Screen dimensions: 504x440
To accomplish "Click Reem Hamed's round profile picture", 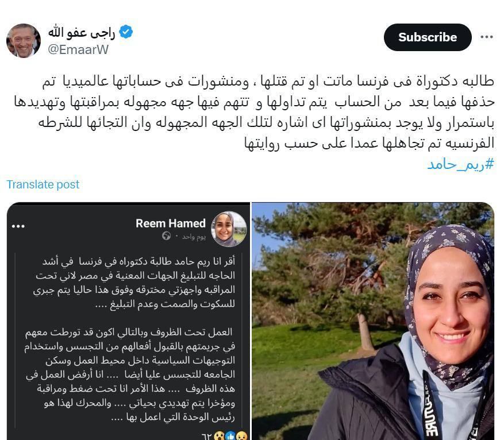I will click(x=229, y=229).
